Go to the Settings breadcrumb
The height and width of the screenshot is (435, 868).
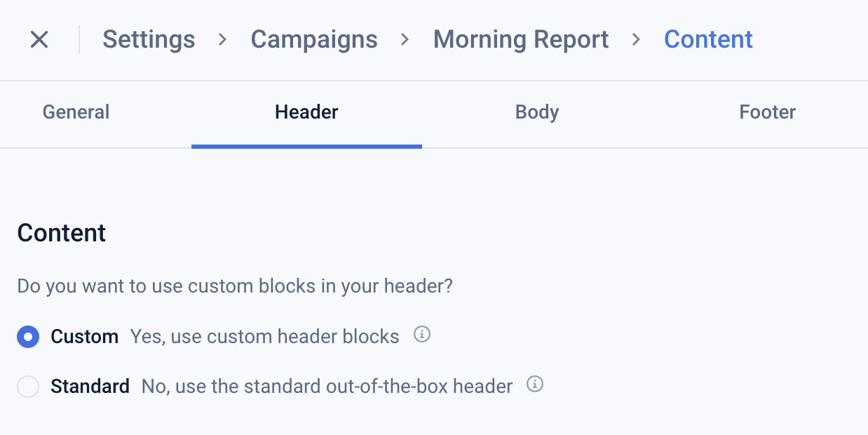[x=149, y=39]
